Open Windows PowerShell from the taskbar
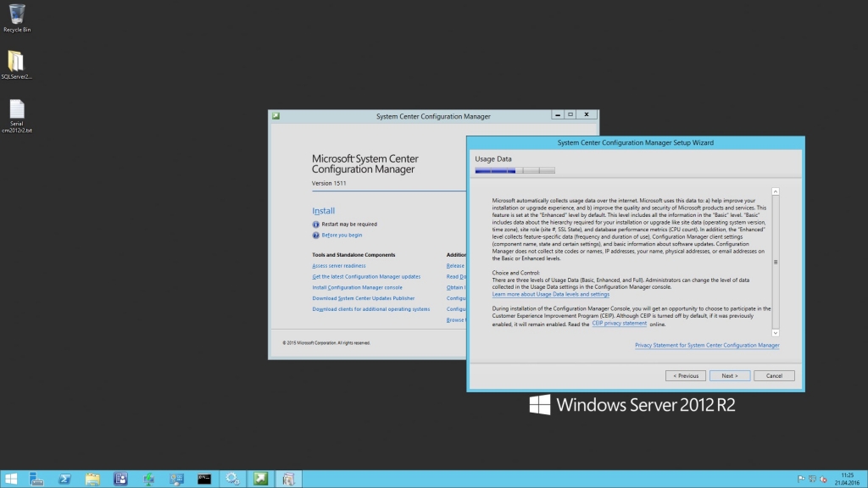This screenshot has width=868, height=488. point(64,479)
